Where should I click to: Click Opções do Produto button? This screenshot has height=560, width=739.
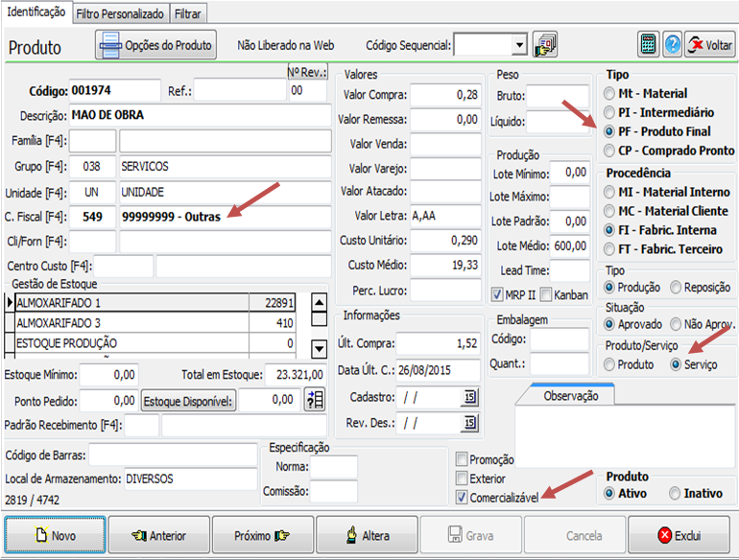pyautogui.click(x=155, y=45)
